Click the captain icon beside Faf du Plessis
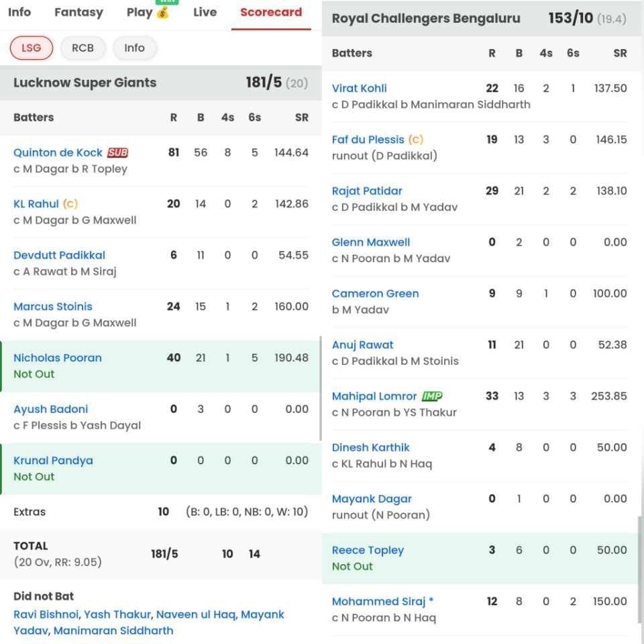644x644 pixels. (x=415, y=140)
